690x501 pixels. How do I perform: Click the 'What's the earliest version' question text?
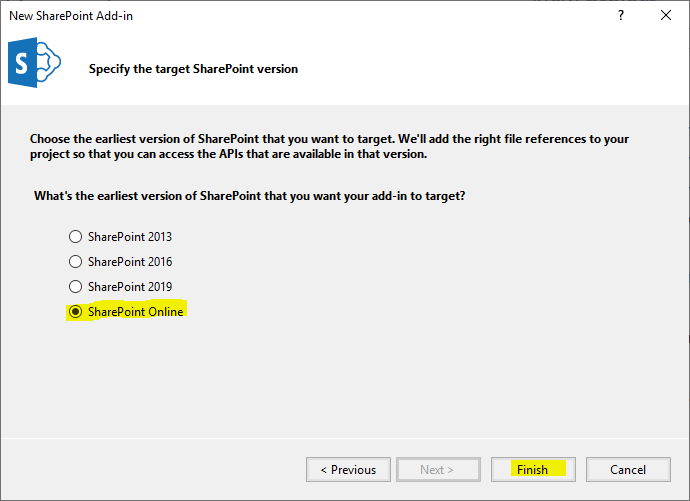pyautogui.click(x=250, y=195)
